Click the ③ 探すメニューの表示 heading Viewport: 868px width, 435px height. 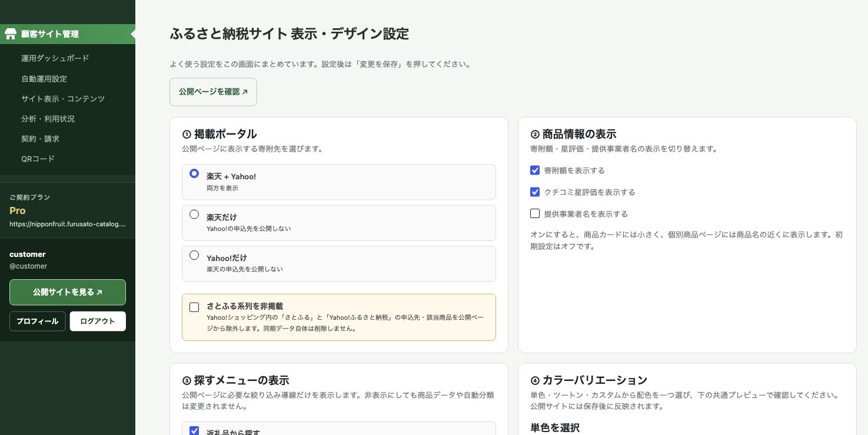click(x=235, y=380)
